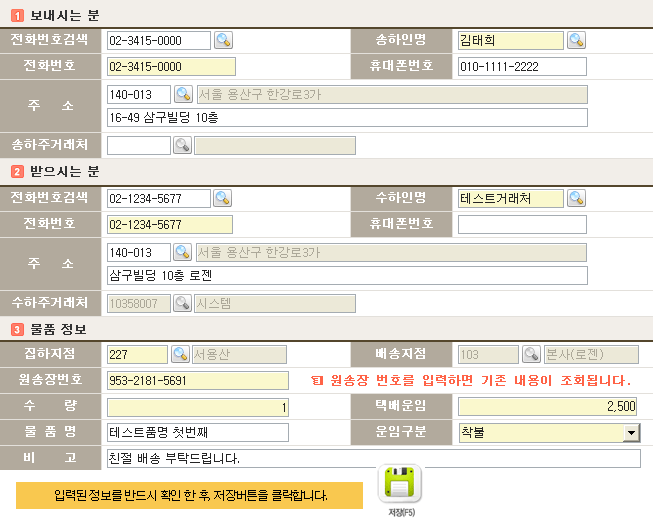Screen dimensions: 653x520
Task: Click the receiver 전화번호 yellow field 02-1234-5677
Action: 170,224
